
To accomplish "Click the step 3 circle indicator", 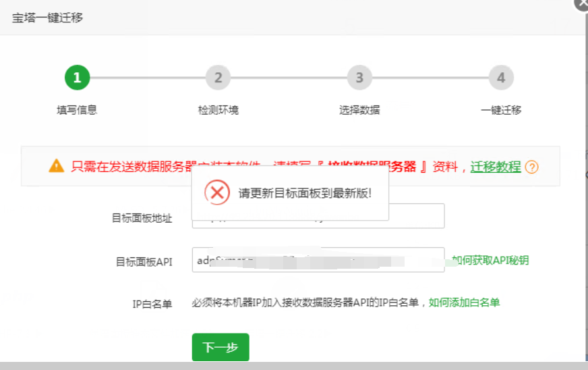I will 359,78.
